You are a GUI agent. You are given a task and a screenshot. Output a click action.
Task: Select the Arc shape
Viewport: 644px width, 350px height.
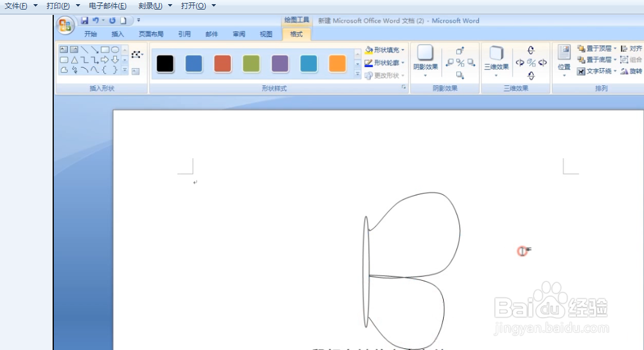click(84, 70)
